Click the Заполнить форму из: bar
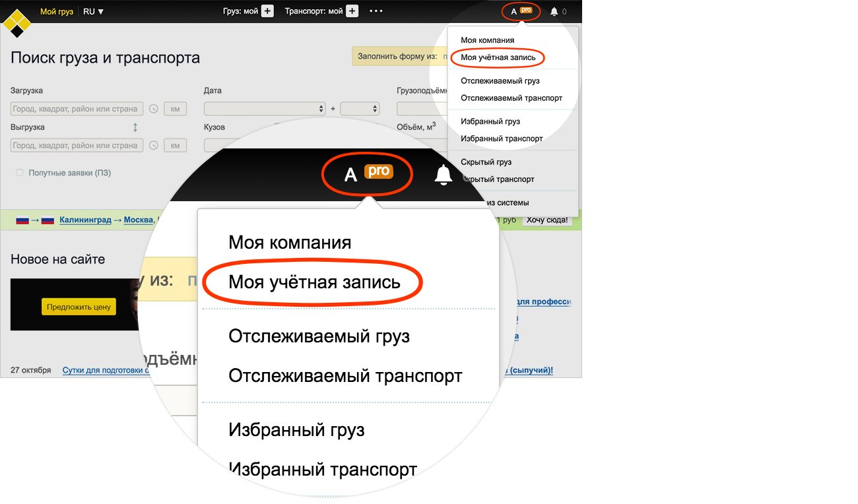The image size is (858, 504). tap(401, 56)
